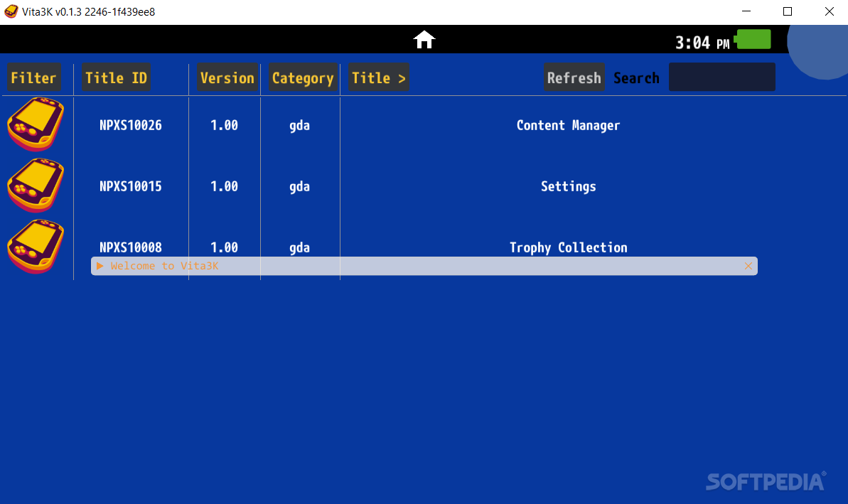
Task: Sort apps by Title ID
Action: tap(117, 77)
